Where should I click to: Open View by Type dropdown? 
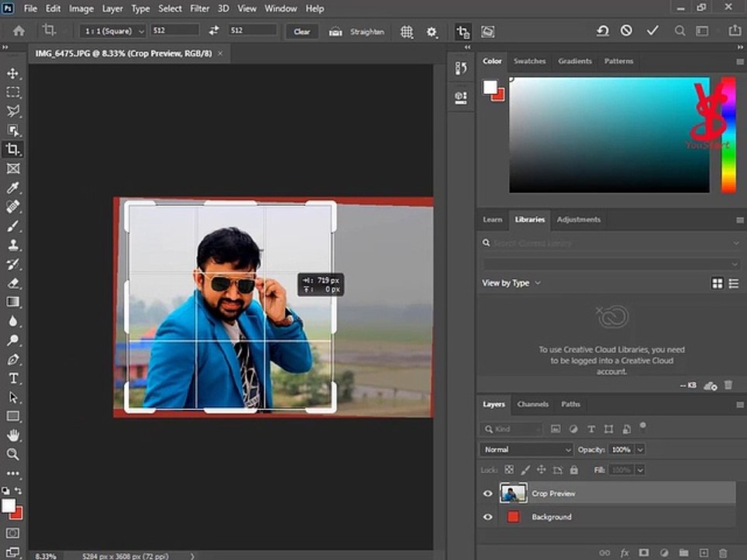[511, 283]
